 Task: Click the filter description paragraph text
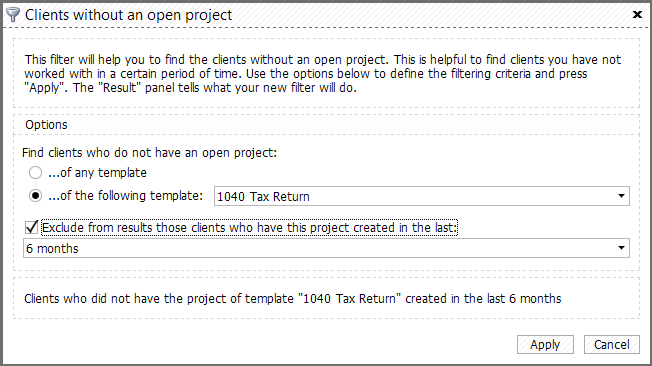[322, 74]
